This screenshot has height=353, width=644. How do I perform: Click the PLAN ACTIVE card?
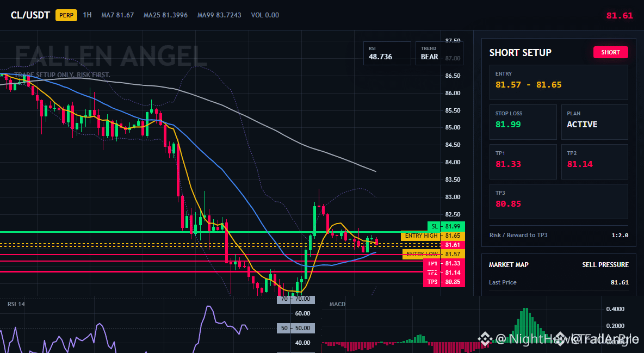click(x=595, y=122)
